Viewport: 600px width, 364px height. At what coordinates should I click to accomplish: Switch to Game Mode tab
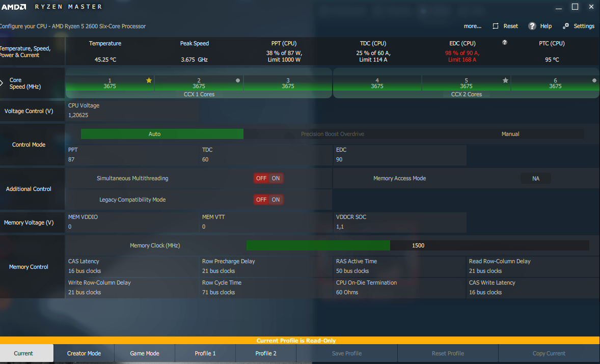point(145,353)
